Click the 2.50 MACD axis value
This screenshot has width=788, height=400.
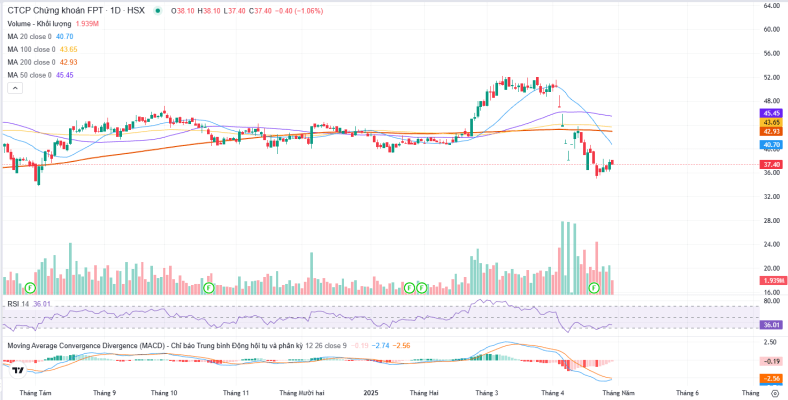770,342
